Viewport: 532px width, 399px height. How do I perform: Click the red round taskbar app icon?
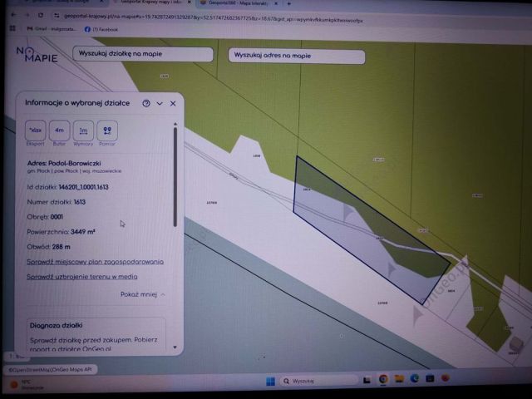point(446,377)
